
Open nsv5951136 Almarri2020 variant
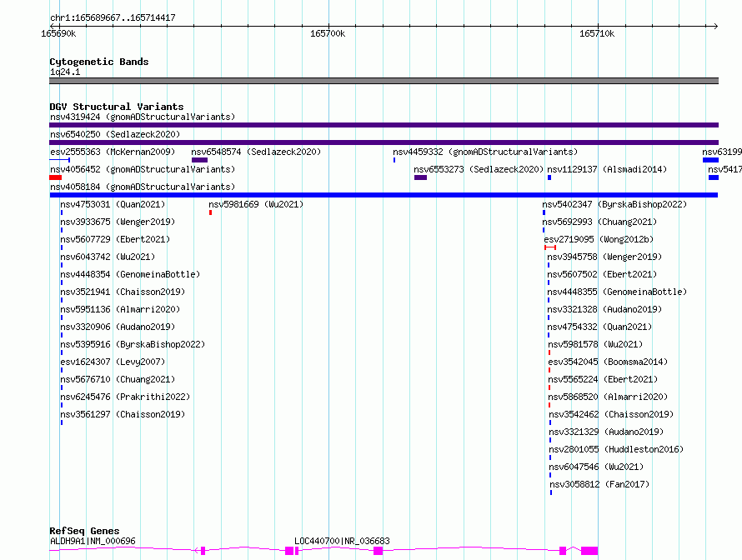(120, 309)
